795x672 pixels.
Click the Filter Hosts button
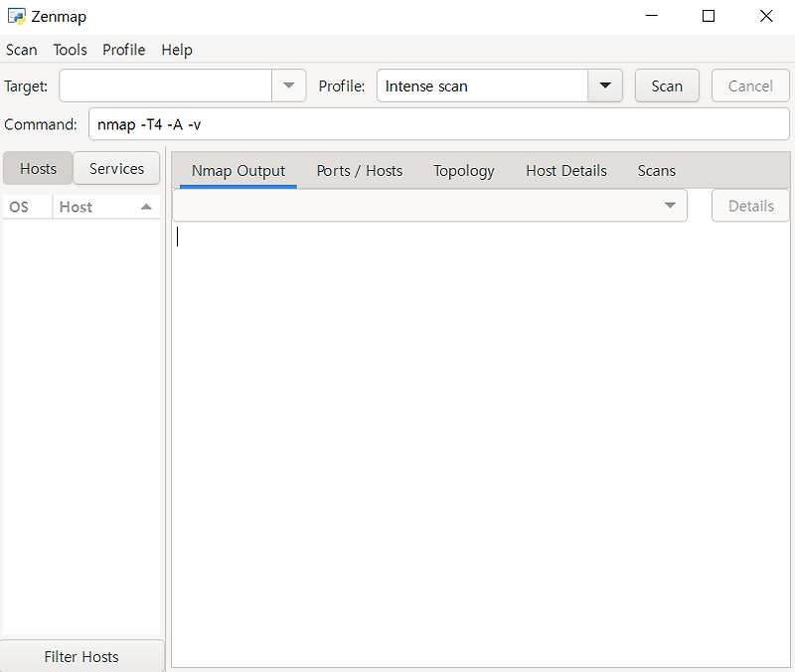click(81, 657)
